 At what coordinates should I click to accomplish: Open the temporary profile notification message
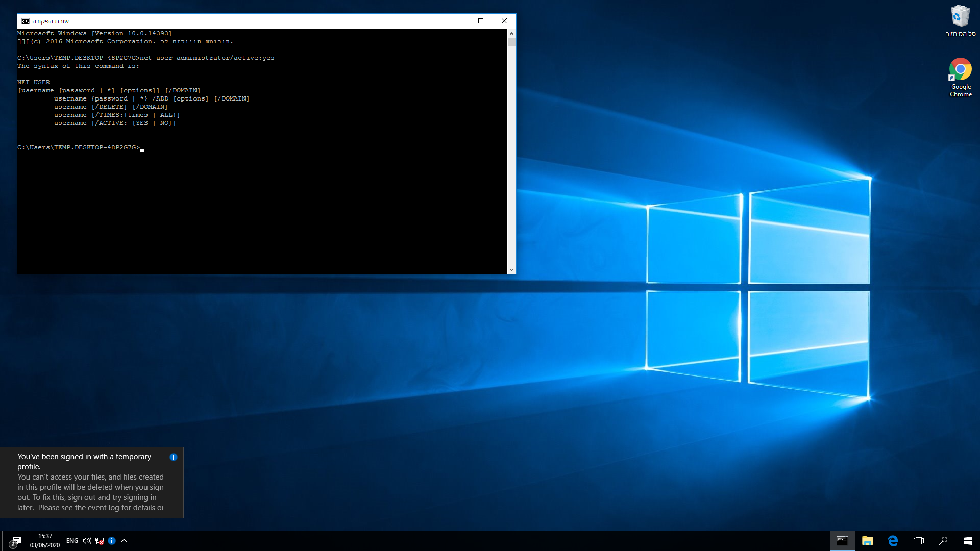click(91, 482)
